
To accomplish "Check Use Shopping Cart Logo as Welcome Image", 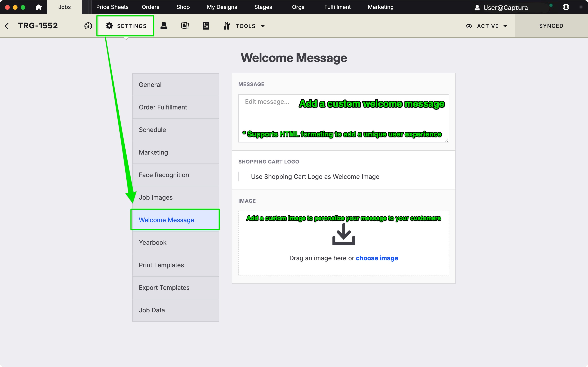I will coord(243,177).
